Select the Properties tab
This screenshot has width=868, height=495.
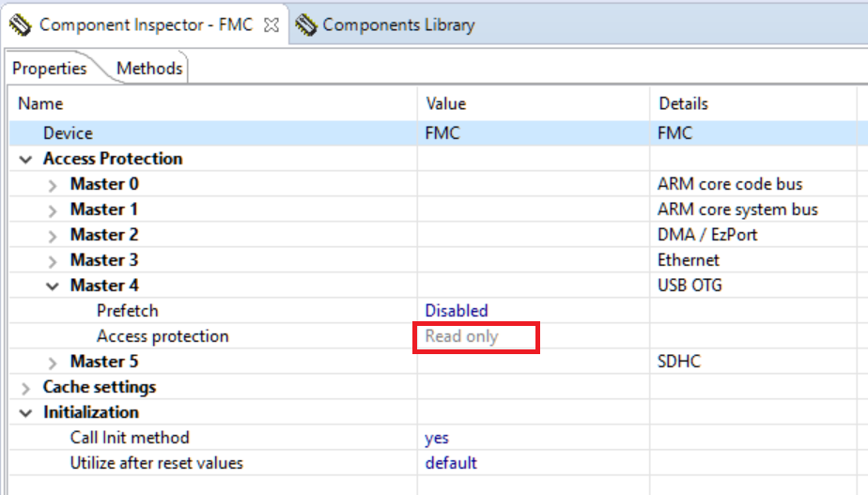pyautogui.click(x=49, y=69)
